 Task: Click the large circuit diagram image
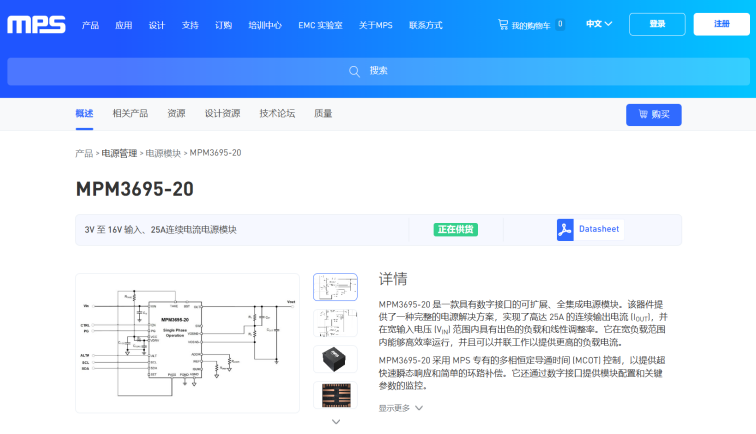click(x=188, y=343)
